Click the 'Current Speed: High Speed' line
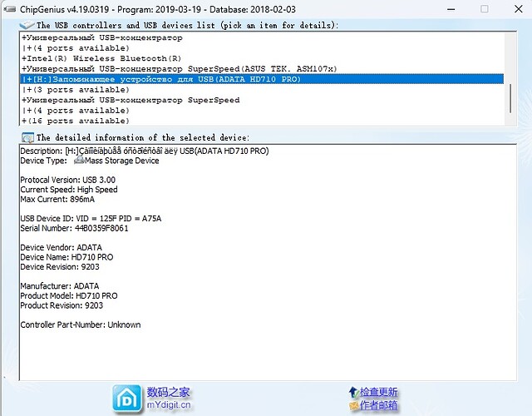Viewport: 532px width, 416px height. [69, 190]
